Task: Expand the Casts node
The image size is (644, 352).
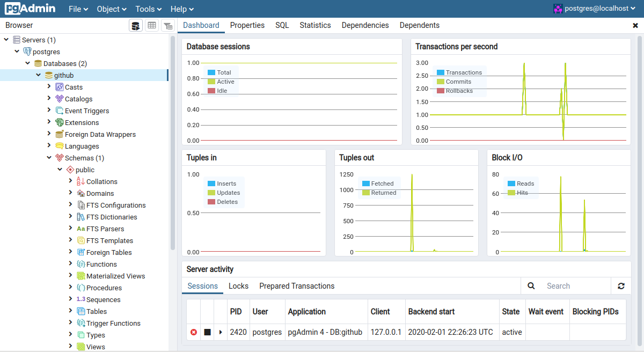Action: [49, 86]
